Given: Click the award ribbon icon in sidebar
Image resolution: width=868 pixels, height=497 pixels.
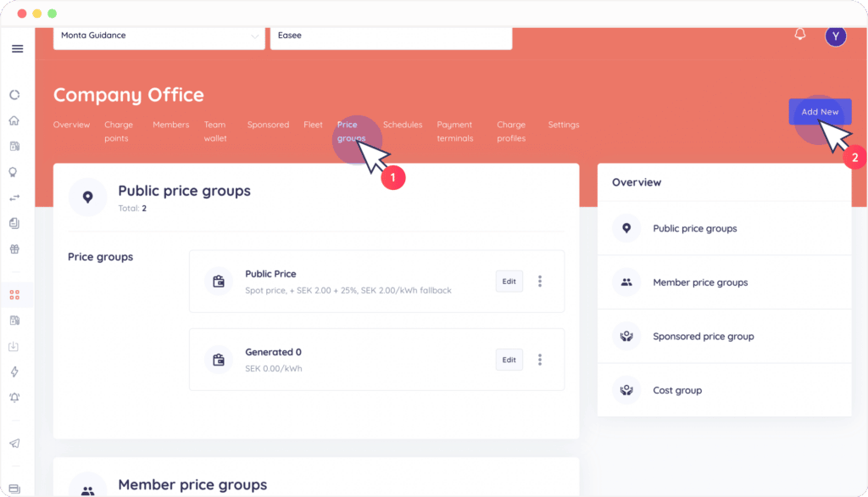Looking at the screenshot, I should 14,172.
